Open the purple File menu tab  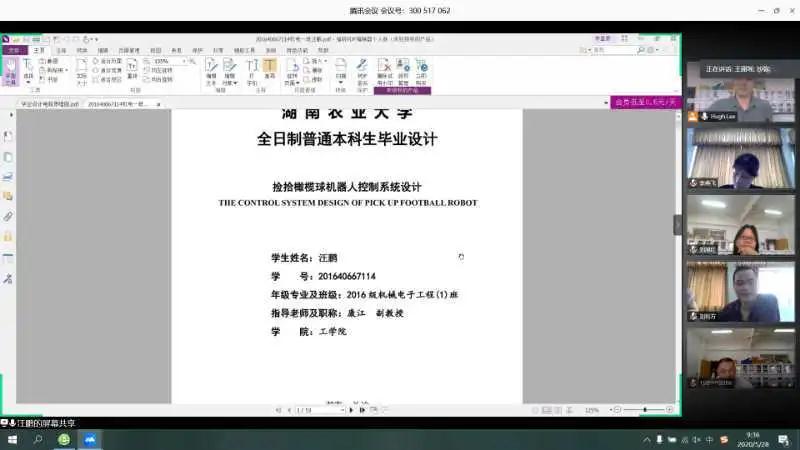pos(14,50)
